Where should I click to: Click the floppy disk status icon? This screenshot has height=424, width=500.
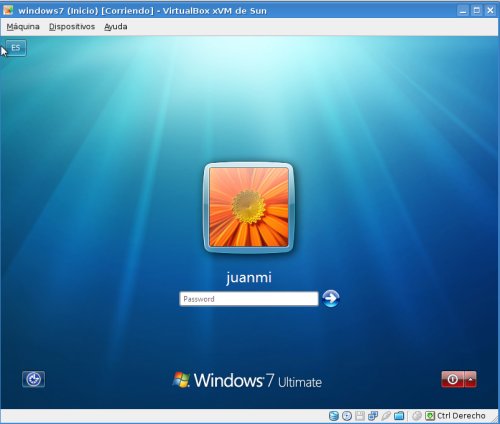(x=360, y=416)
